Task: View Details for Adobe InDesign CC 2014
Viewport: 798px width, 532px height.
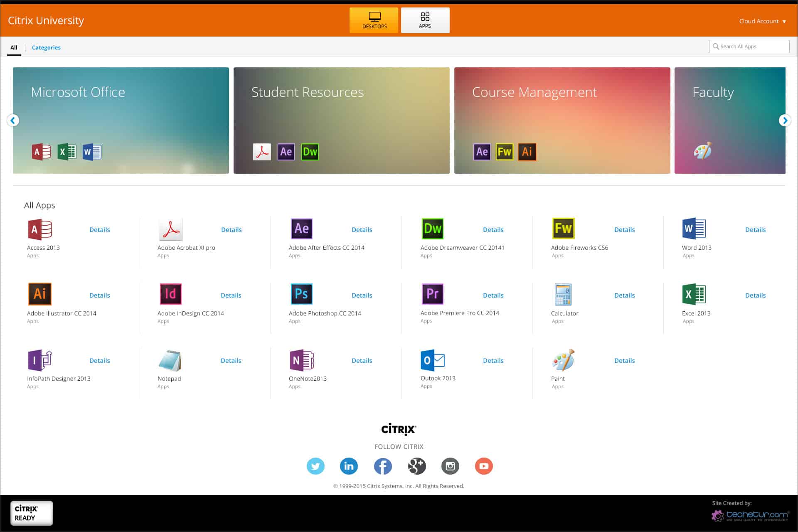Action: click(x=231, y=296)
